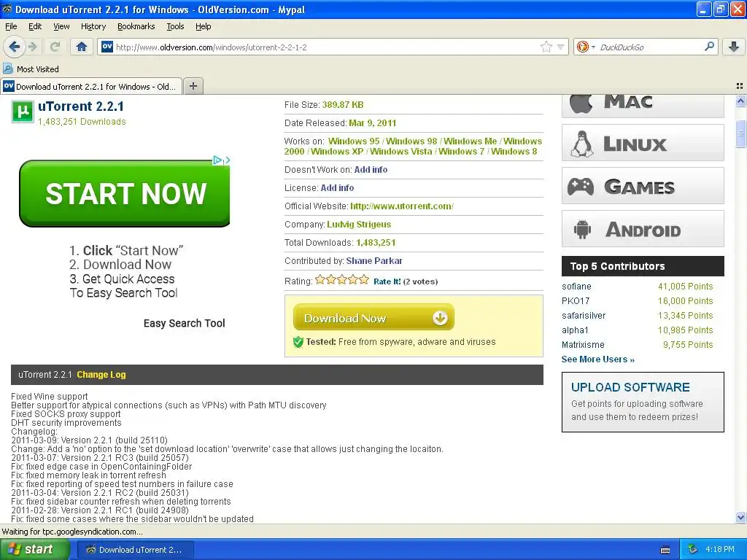Open the View menu
The width and height of the screenshot is (747, 560).
point(61,27)
